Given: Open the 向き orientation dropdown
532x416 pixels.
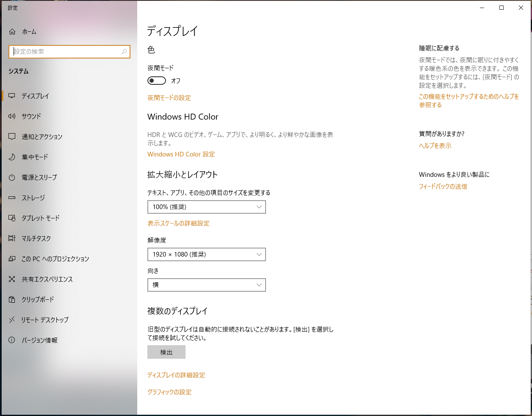Looking at the screenshot, I should coord(207,285).
